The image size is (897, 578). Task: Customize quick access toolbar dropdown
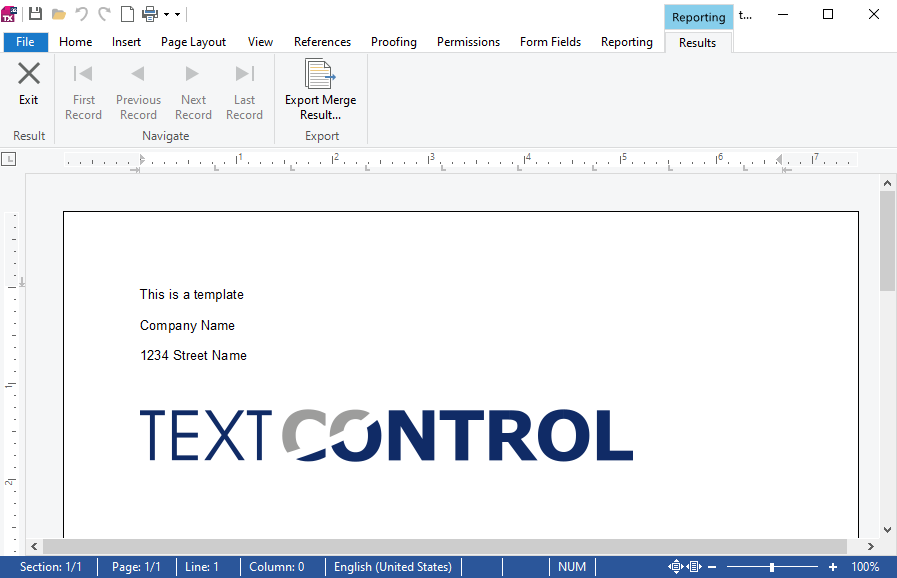click(177, 14)
